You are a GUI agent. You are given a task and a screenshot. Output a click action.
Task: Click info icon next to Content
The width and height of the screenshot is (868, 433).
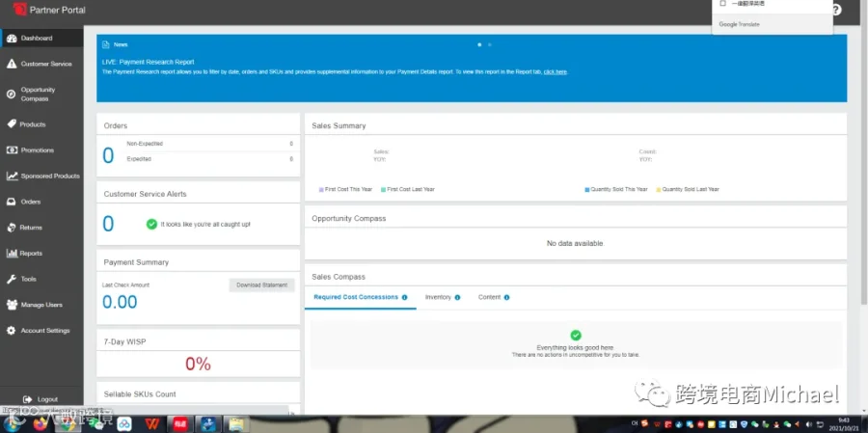pos(506,297)
